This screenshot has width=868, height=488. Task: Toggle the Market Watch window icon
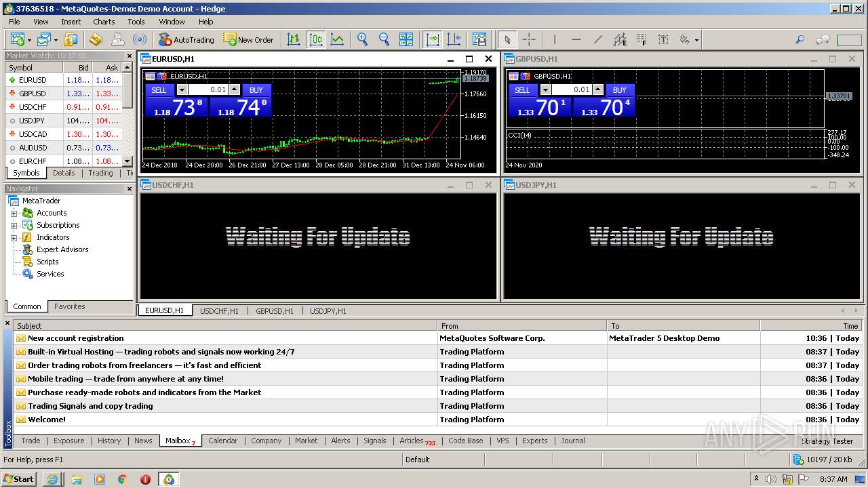71,39
